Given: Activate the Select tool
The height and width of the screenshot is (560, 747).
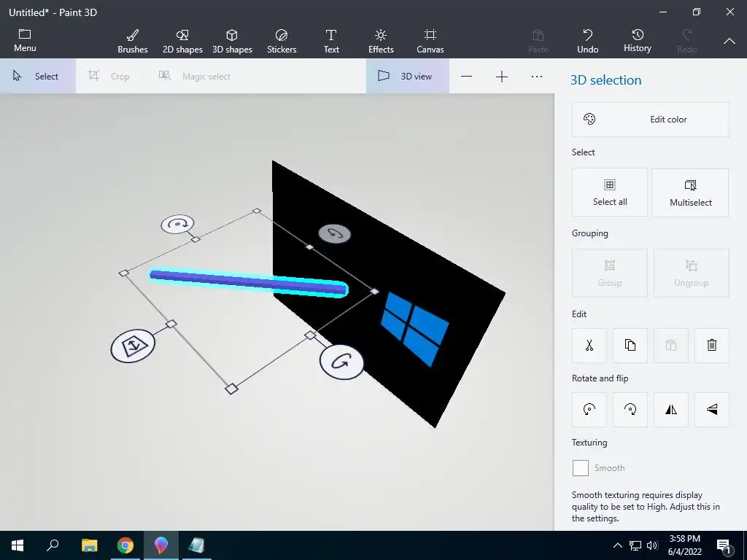Looking at the screenshot, I should tap(38, 76).
